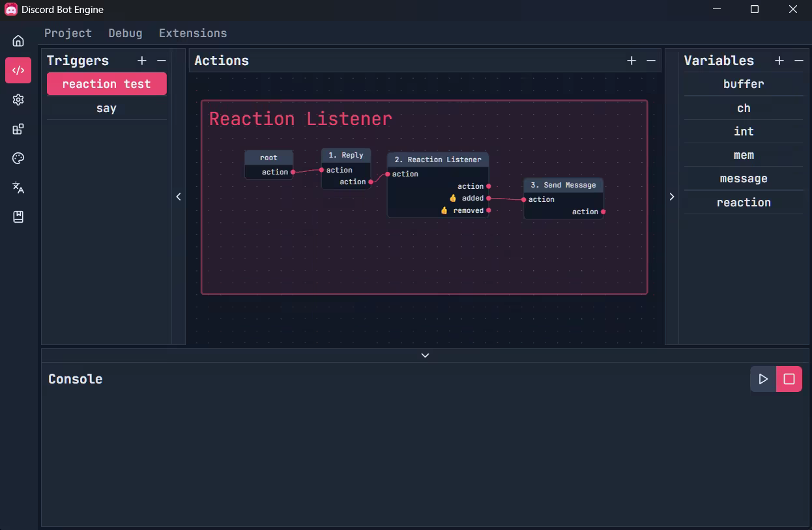Open the theme palette icon in sidebar
812x530 pixels.
point(18,158)
